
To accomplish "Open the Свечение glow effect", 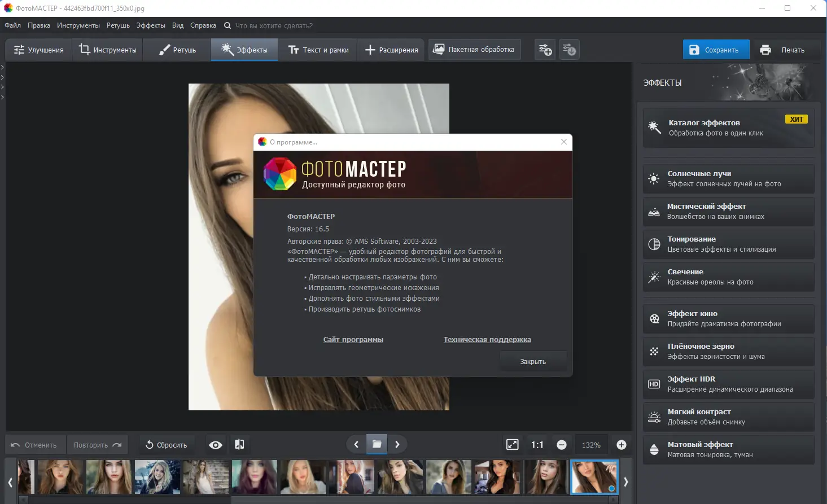I will (728, 277).
